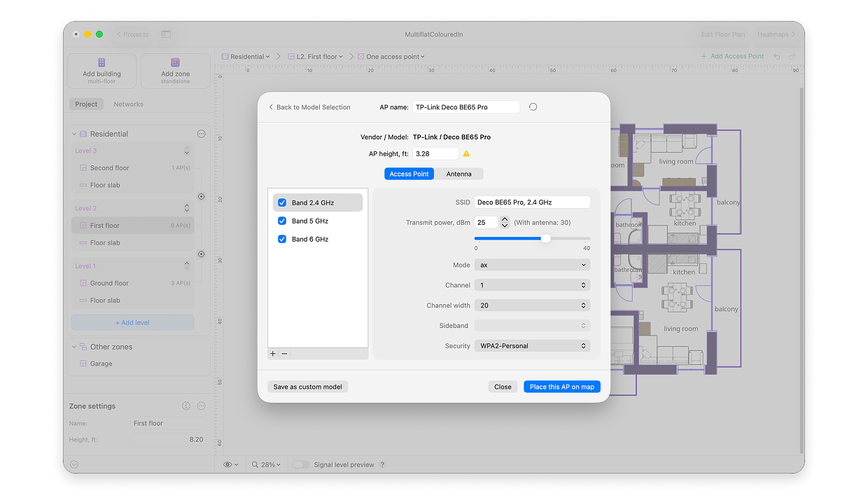The image size is (868, 496).
Task: Toggle Band 5 GHz checkbox
Action: coord(282,221)
